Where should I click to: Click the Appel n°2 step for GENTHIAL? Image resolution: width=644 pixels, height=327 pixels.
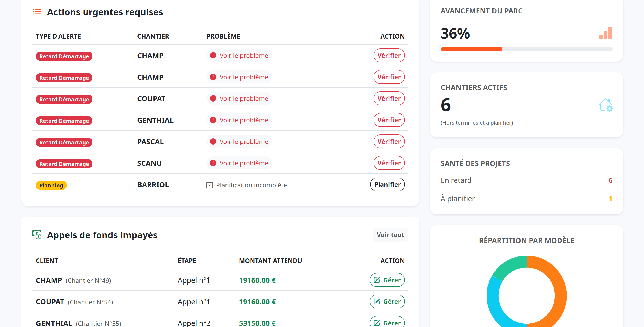pyautogui.click(x=194, y=323)
